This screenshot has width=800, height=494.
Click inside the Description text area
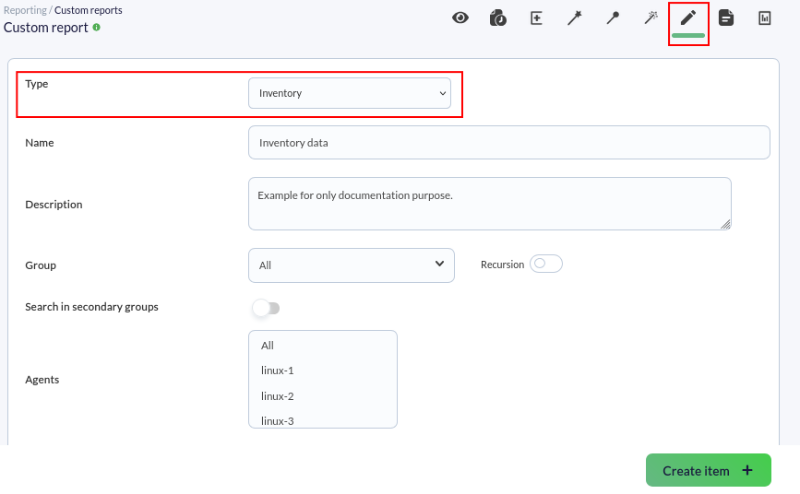[490, 204]
